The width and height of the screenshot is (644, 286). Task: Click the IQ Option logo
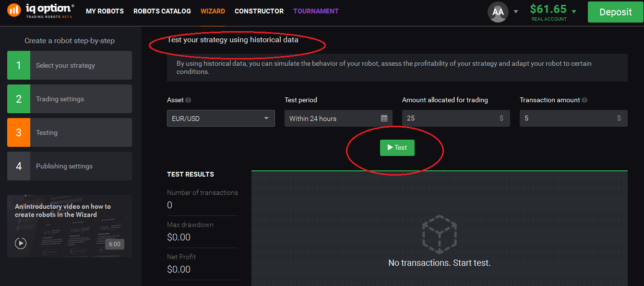pyautogui.click(x=41, y=10)
